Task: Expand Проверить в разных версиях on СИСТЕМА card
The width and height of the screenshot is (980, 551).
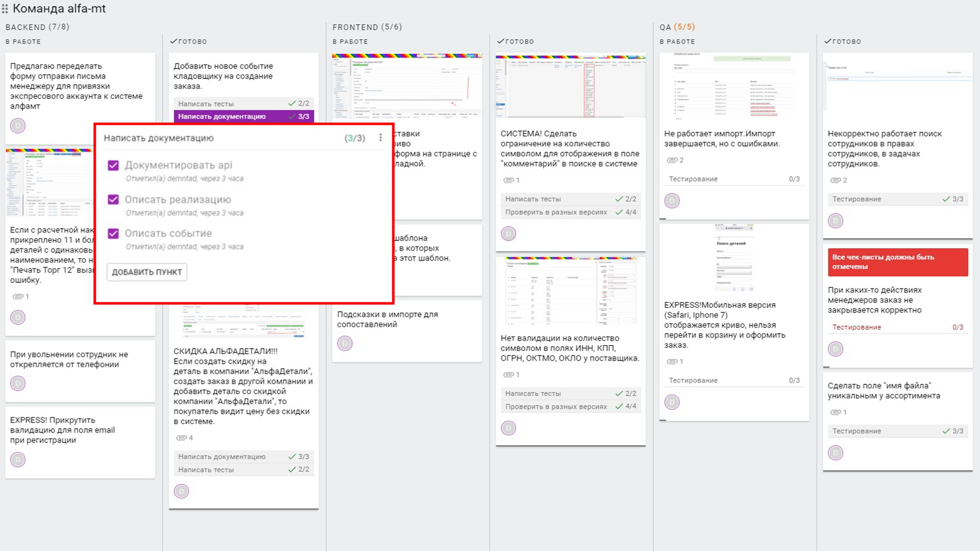Action: click(570, 212)
